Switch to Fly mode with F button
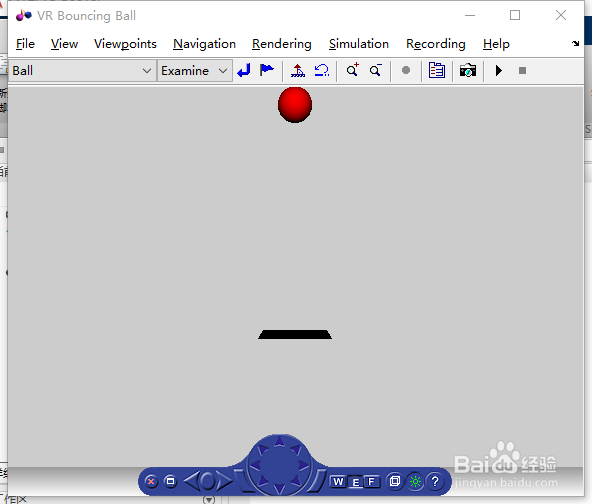Image resolution: width=592 pixels, height=504 pixels. point(372,482)
